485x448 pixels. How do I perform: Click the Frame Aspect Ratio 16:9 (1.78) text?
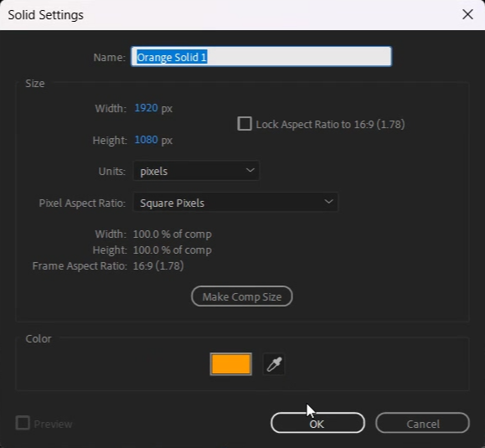pyautogui.click(x=158, y=266)
